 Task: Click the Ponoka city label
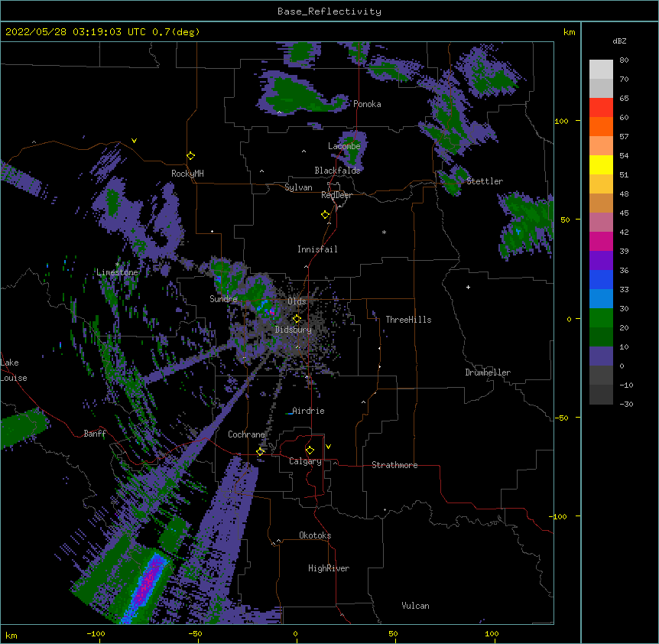pyautogui.click(x=367, y=104)
